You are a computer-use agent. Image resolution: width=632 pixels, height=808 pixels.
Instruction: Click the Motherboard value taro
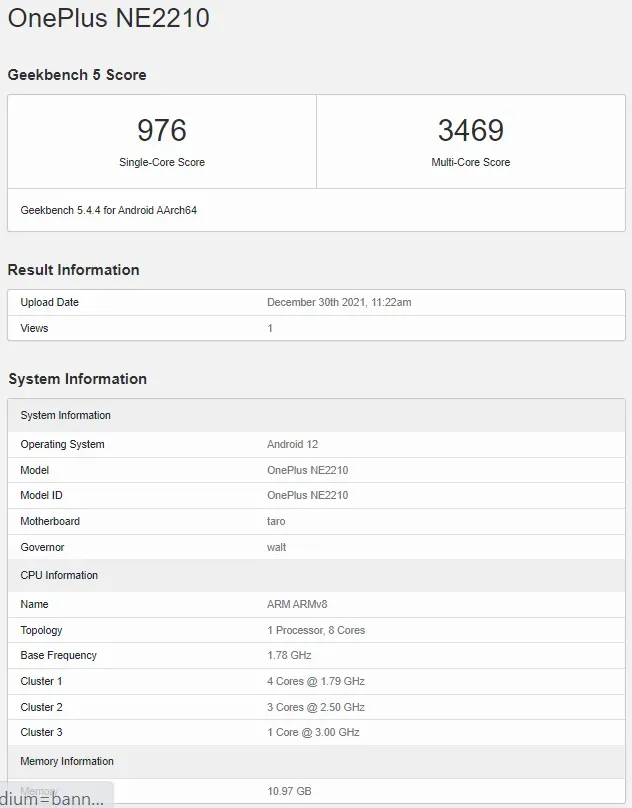276,521
